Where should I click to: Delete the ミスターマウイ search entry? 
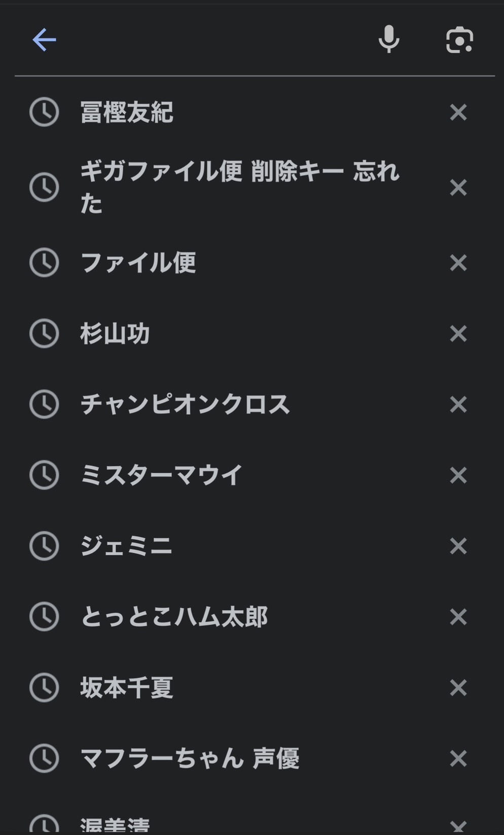(458, 475)
